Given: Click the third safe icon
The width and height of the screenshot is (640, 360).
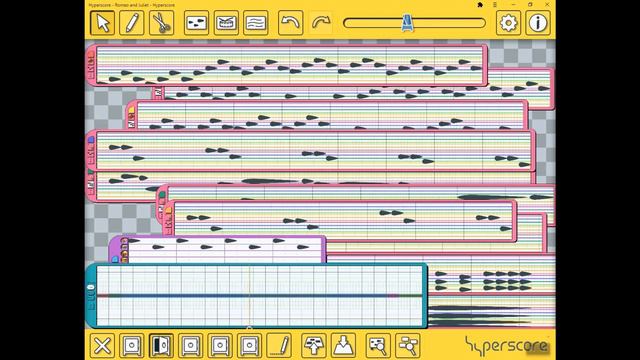Looking at the screenshot, I should [x=191, y=346].
